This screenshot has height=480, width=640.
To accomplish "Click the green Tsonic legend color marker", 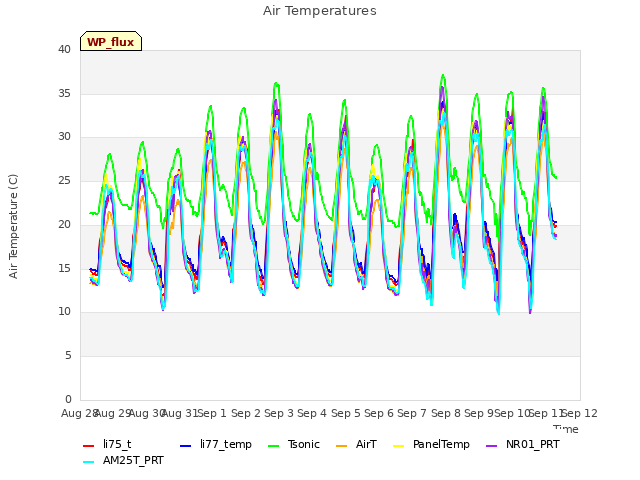I will click(x=273, y=446).
